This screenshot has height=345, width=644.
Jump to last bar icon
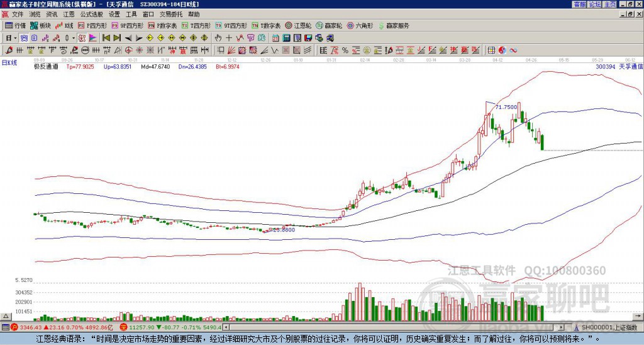pos(117,38)
